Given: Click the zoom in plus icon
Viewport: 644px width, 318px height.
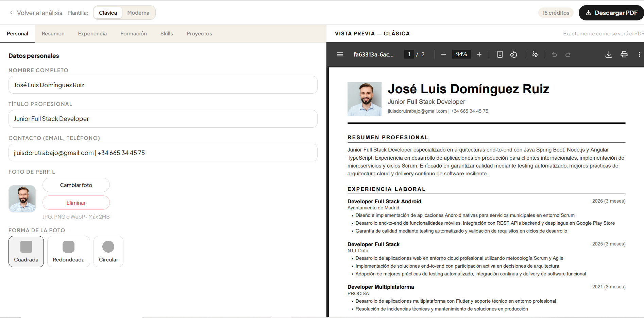Looking at the screenshot, I should pos(479,54).
